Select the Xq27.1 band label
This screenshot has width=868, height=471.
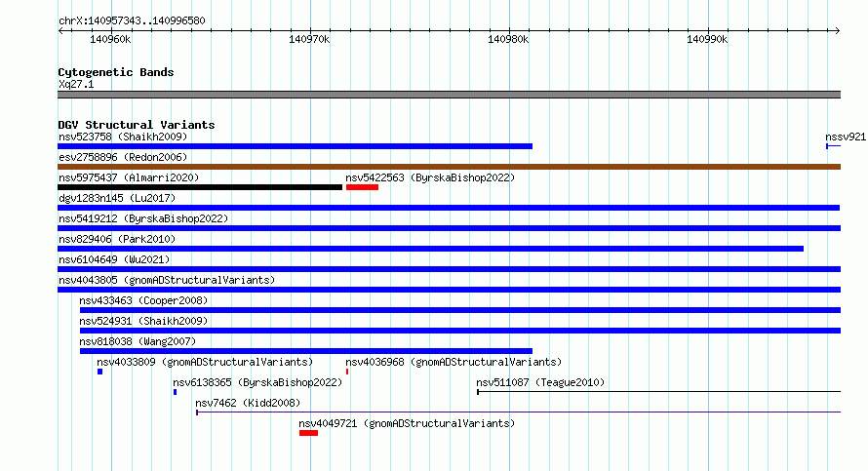[76, 84]
